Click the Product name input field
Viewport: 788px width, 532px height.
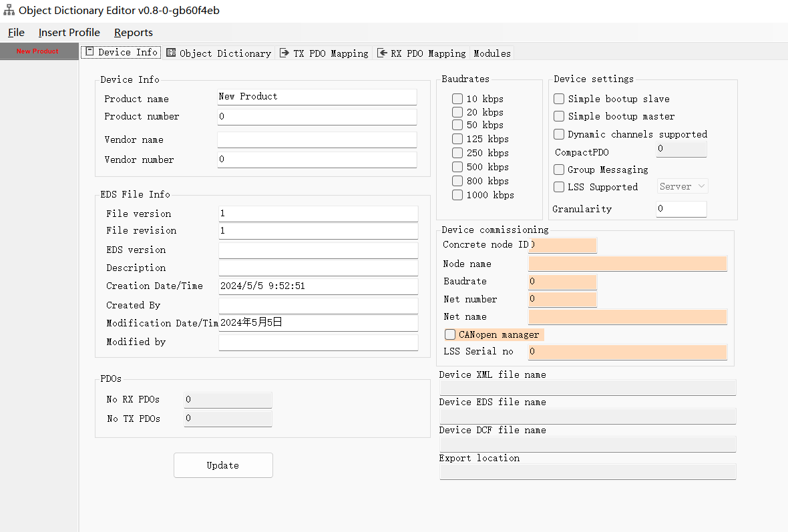click(317, 96)
